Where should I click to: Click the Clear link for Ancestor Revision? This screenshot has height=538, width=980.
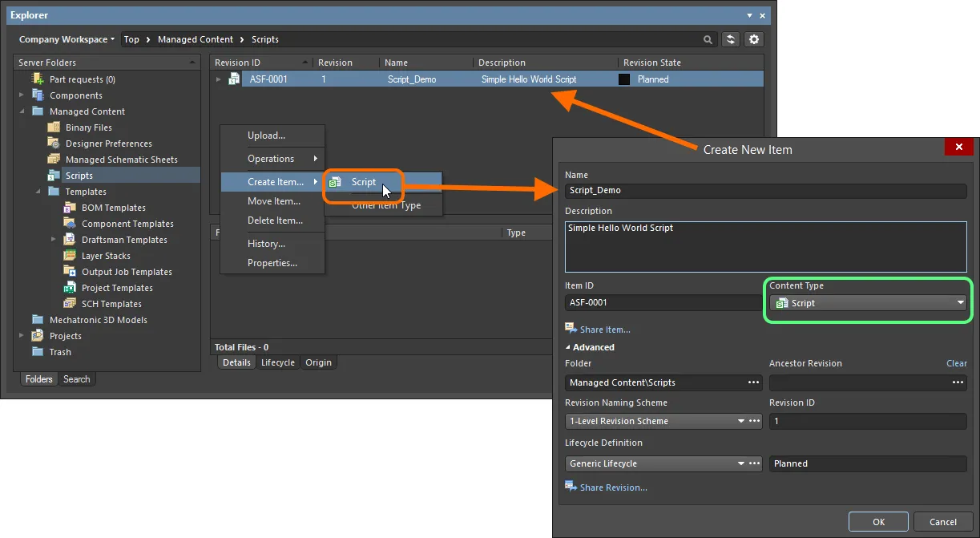(957, 363)
